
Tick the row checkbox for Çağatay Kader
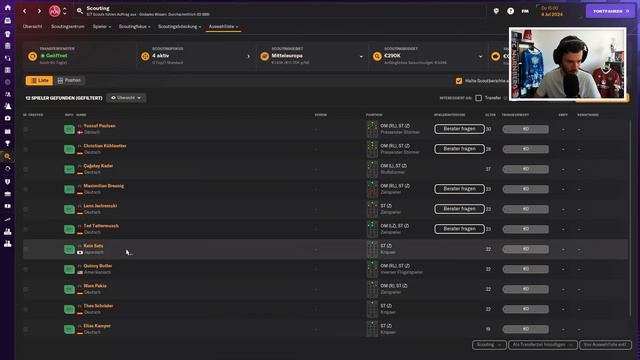(x=26, y=169)
